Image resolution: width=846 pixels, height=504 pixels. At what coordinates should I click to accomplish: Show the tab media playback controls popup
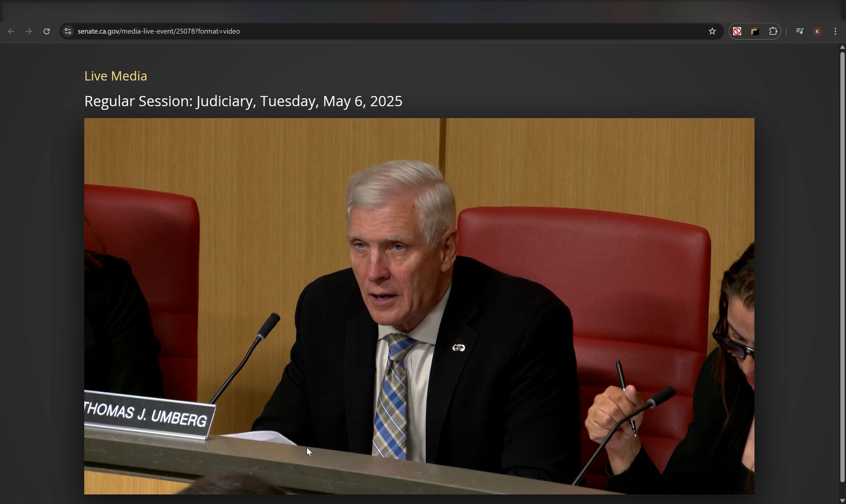[x=800, y=31]
